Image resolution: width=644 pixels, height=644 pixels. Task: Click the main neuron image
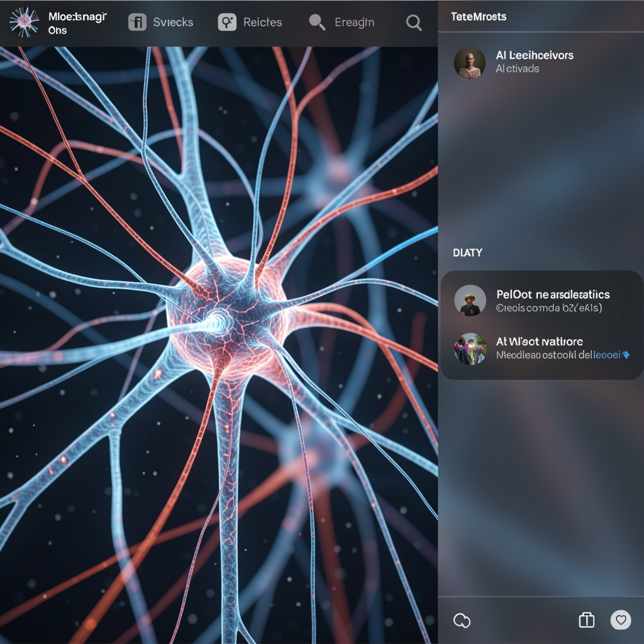tap(218, 345)
